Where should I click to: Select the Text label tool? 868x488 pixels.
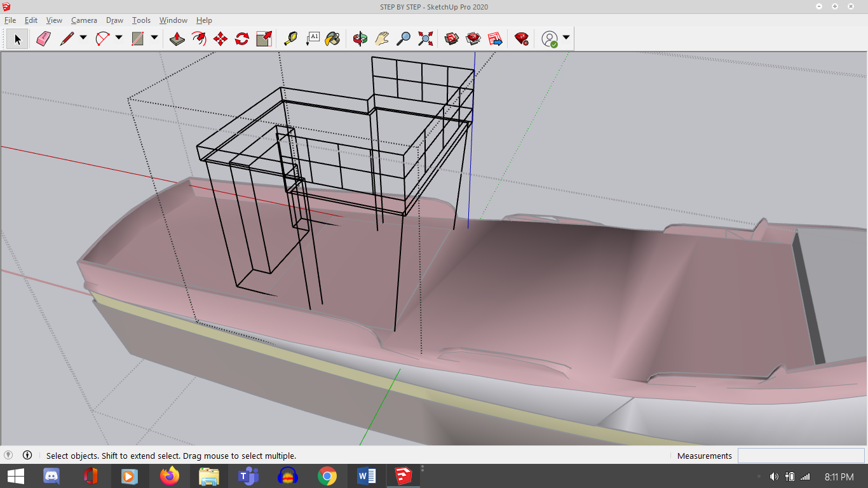312,39
